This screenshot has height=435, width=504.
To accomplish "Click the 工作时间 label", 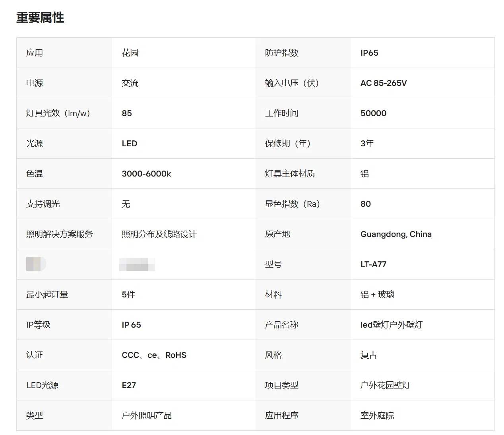I will (282, 113).
